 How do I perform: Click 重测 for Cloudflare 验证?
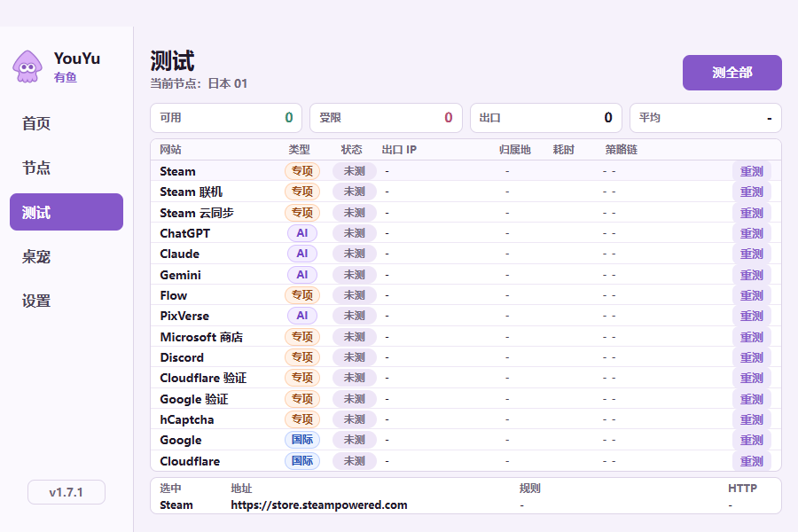pos(752,379)
